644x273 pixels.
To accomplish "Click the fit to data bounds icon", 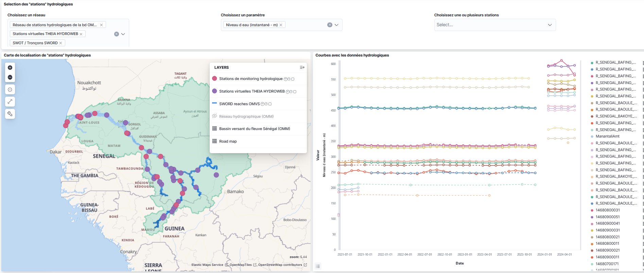I will [x=10, y=90].
